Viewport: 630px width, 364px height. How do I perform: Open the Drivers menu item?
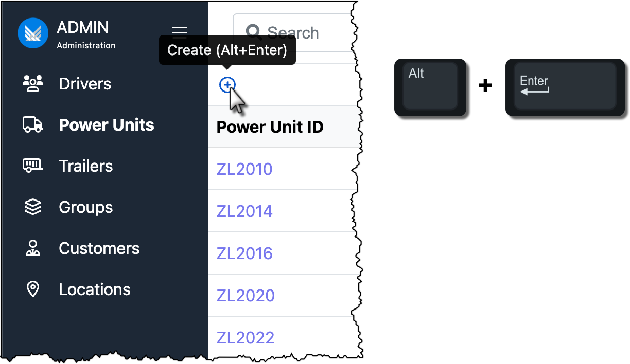[x=85, y=84]
